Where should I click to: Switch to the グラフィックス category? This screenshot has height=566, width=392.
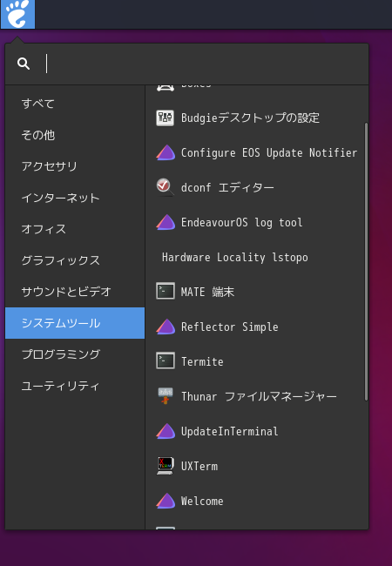point(75,260)
